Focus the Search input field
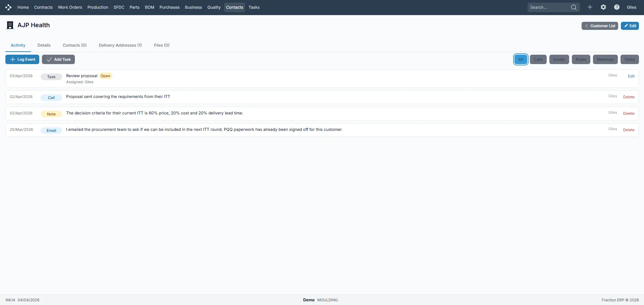 coord(549,7)
